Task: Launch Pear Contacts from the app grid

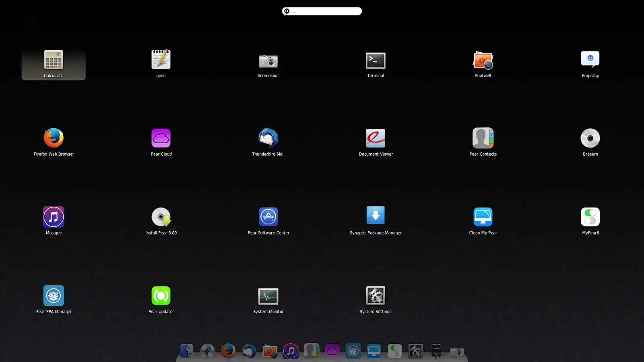Action: [483, 142]
